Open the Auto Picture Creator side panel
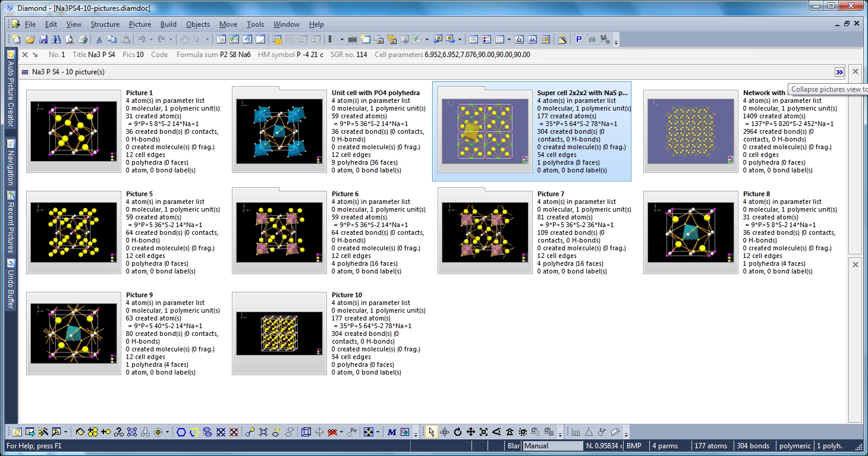Viewport: 868px width, 456px height. 10,89
